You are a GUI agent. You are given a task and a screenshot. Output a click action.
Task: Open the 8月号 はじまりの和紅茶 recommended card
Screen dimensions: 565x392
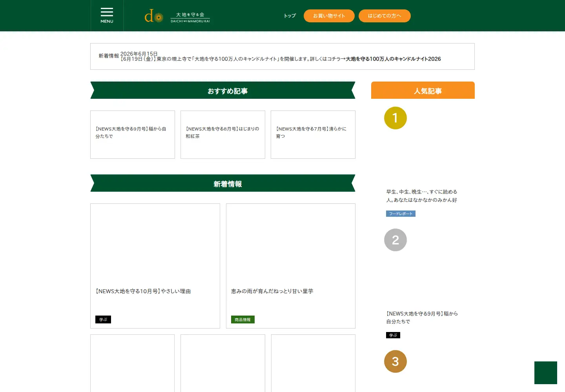pos(223,134)
